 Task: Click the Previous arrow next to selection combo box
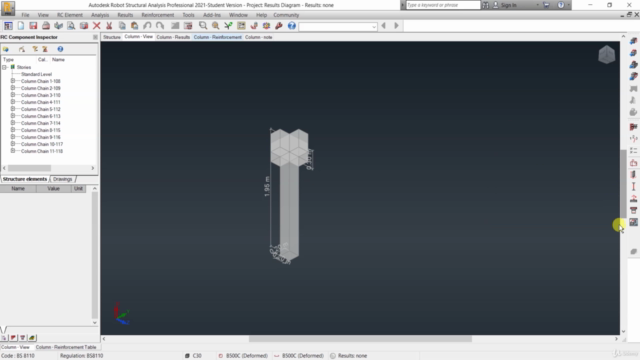(383, 26)
